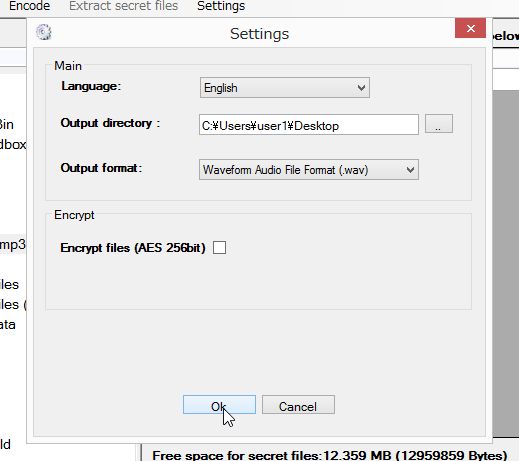Click the Language dropdown arrow
The height and width of the screenshot is (461, 519).
(x=361, y=88)
